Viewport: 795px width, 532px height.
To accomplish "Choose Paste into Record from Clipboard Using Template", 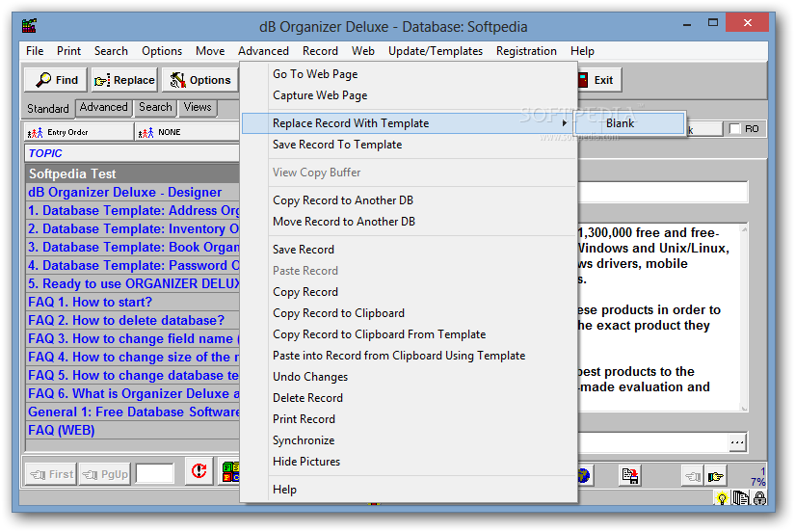I will point(410,356).
